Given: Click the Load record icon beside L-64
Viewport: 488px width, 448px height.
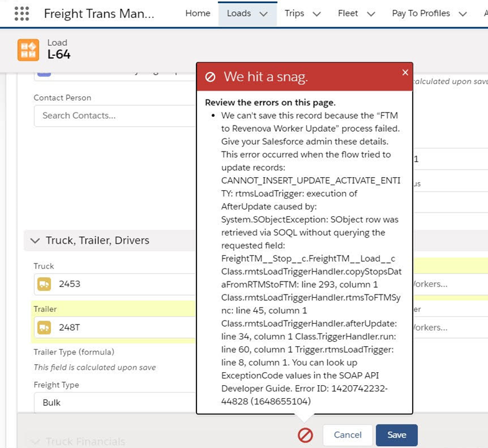Looking at the screenshot, I should (28, 49).
